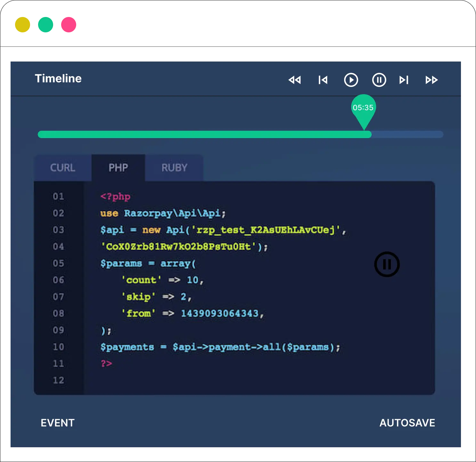The width and height of the screenshot is (476, 462).
Task: Click the unfilled end of the progress bar
Action: point(407,135)
